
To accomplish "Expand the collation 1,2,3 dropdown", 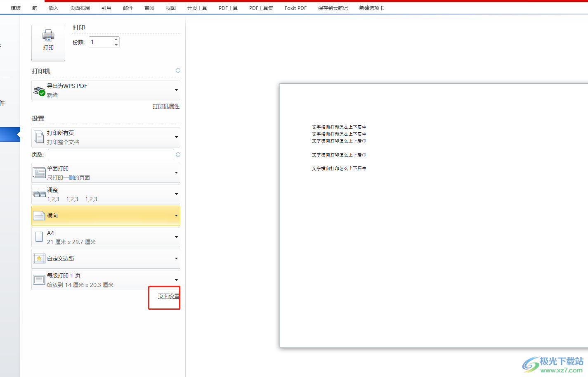I will pos(176,194).
